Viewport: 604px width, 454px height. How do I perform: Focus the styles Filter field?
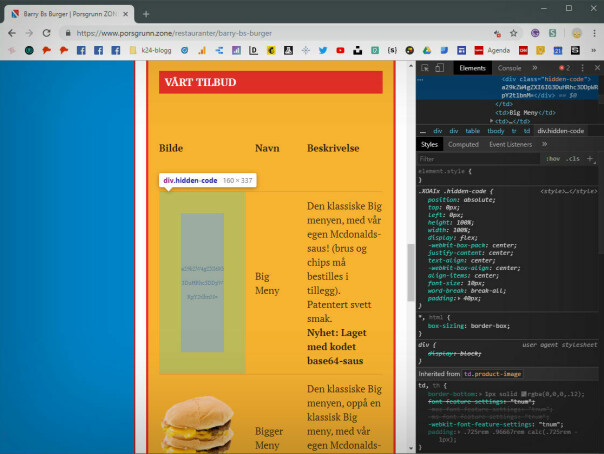(x=478, y=159)
